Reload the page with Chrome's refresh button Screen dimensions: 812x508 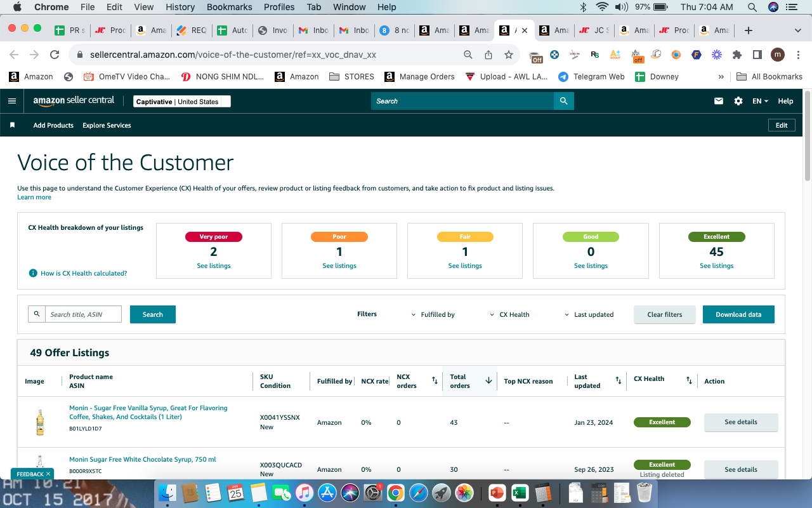(55, 55)
